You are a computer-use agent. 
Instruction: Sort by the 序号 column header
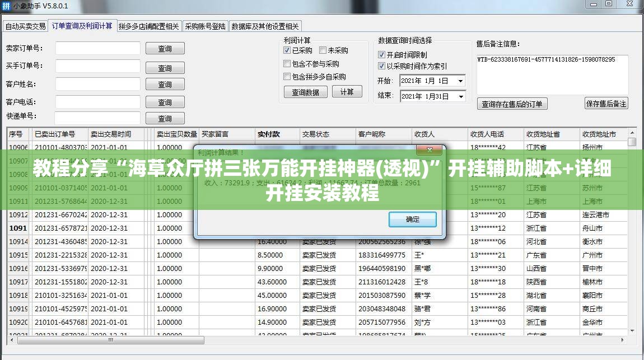pyautogui.click(x=19, y=134)
